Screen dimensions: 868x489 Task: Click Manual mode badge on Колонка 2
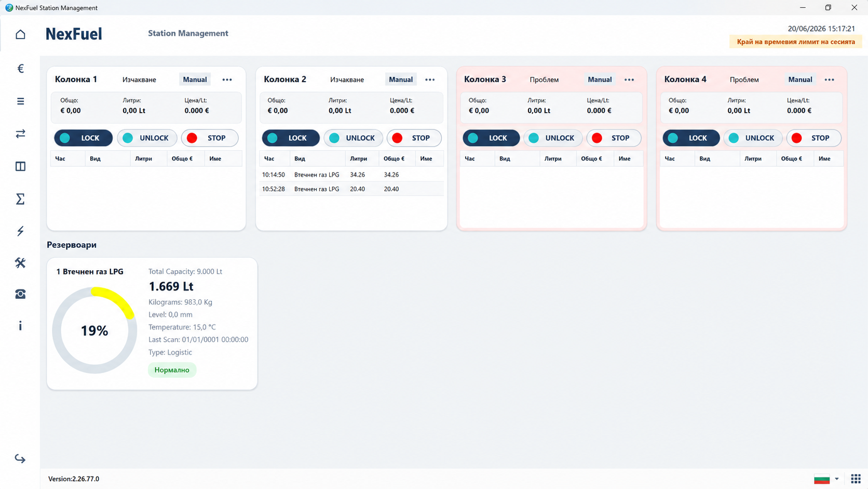click(x=401, y=80)
